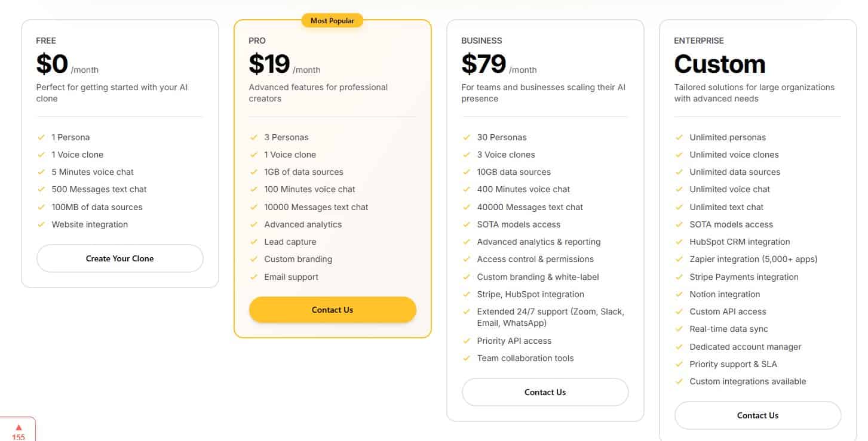Viewport: 868px width, 441px height.
Task: Click the checkmark next to 'Lead capture'
Action: [x=254, y=242]
